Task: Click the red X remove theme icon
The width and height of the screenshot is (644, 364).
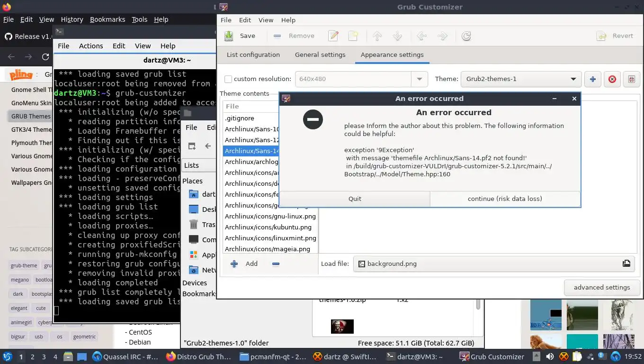Action: (612, 79)
